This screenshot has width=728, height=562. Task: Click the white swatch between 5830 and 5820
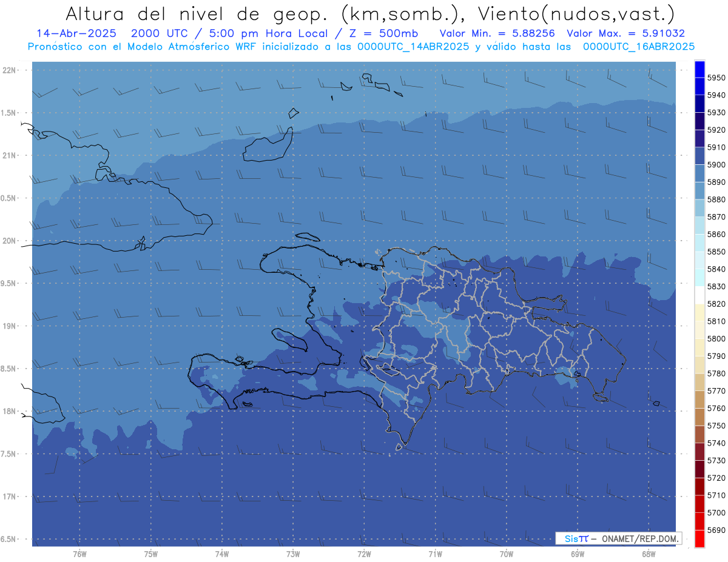[x=699, y=295]
